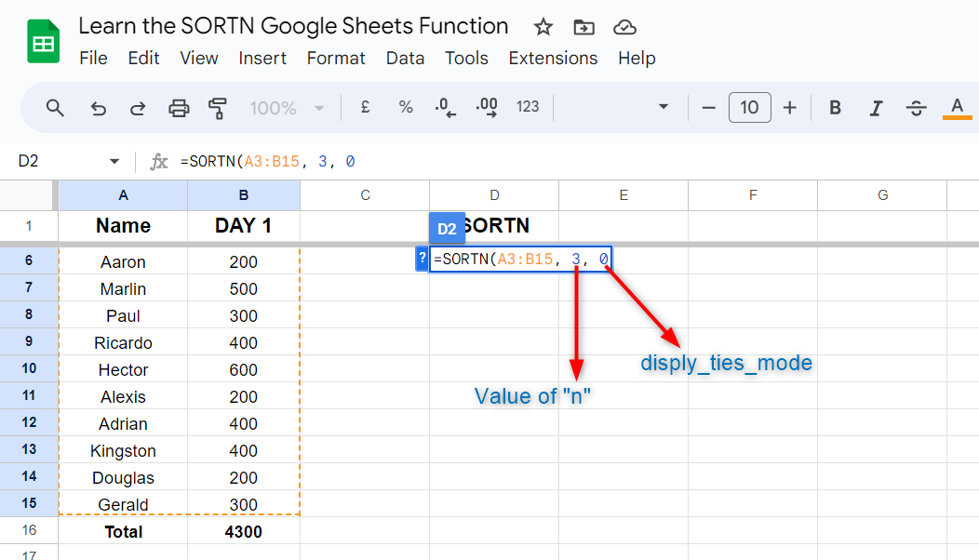This screenshot has width=979, height=560.
Task: Select column E header
Action: (x=624, y=195)
